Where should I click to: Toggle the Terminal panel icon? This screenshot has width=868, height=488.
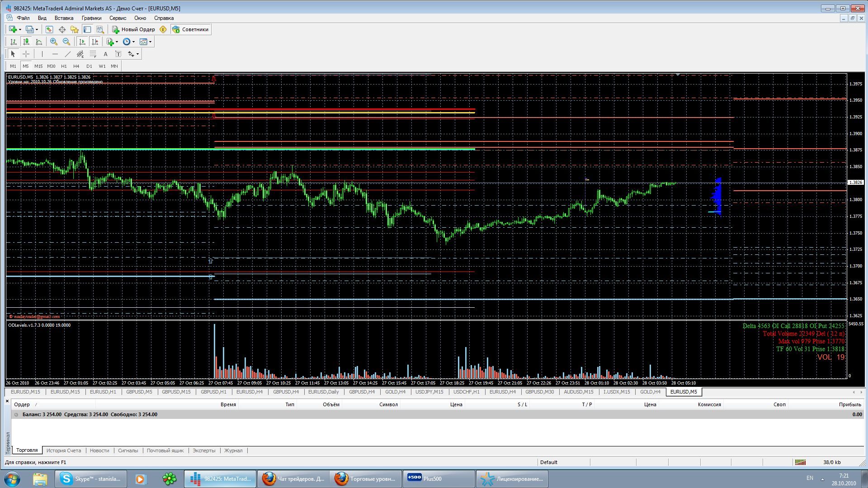[x=87, y=29]
